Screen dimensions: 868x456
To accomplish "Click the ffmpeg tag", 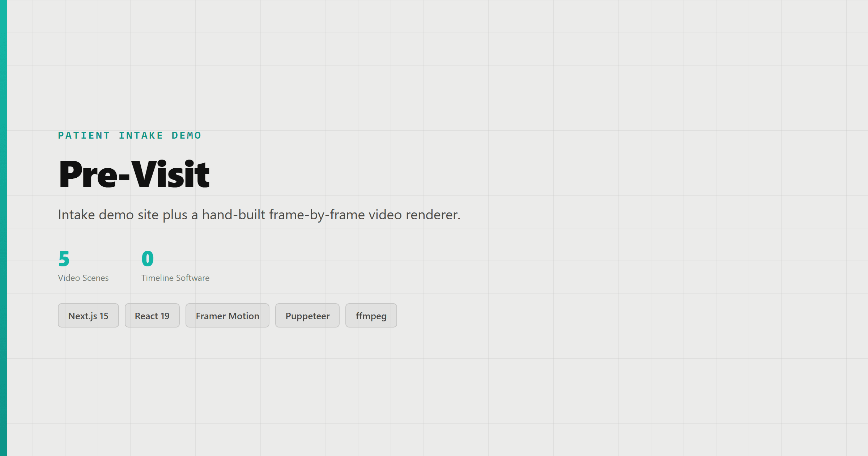I will tap(371, 316).
